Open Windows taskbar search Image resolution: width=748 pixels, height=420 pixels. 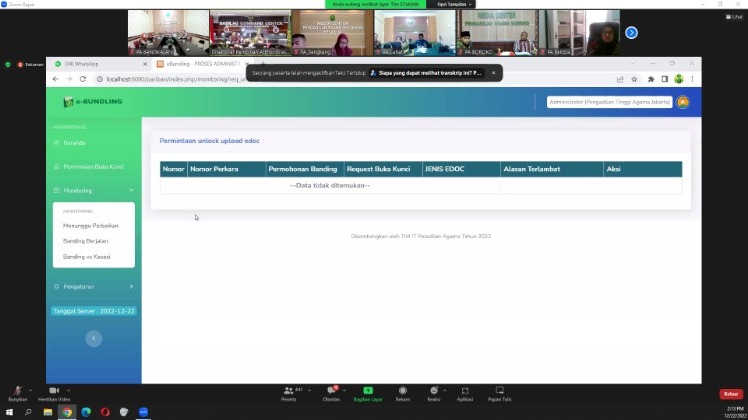click(x=28, y=412)
